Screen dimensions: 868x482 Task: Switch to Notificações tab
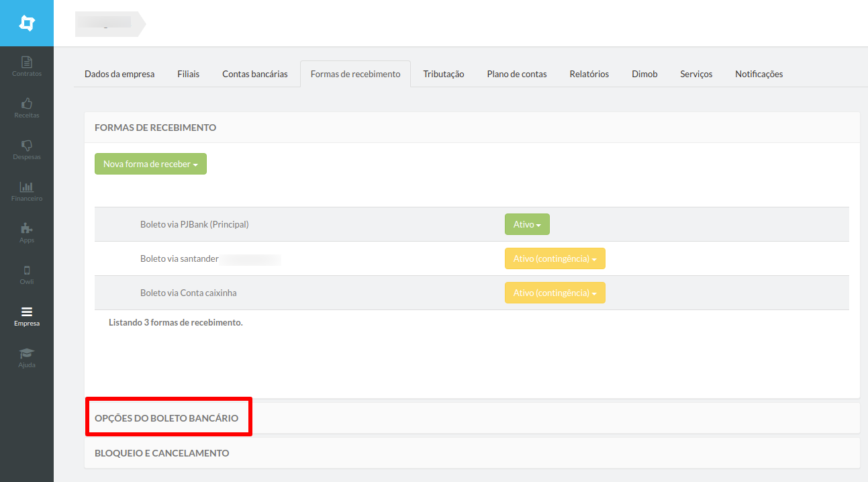[759, 74]
